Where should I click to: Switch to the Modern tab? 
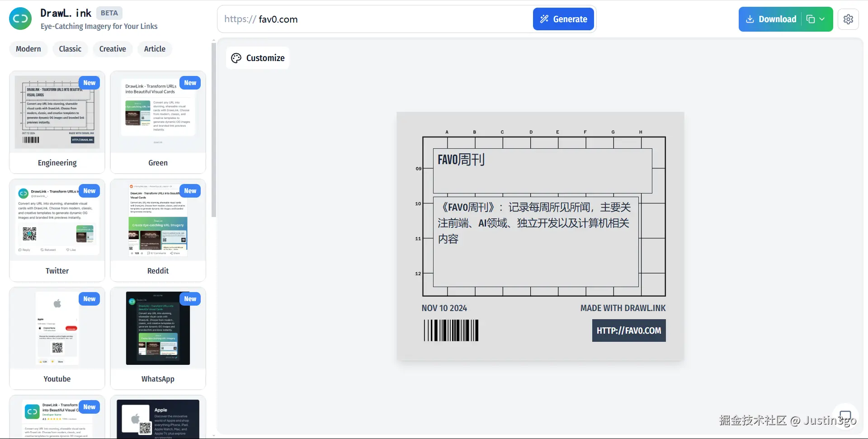tap(28, 49)
